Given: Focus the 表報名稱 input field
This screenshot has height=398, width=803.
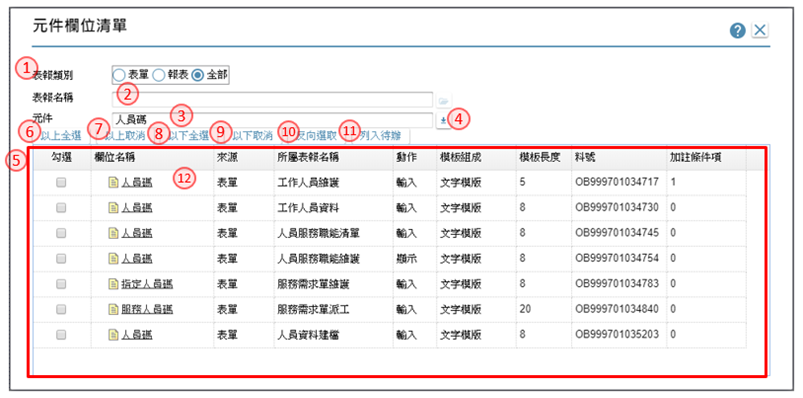Looking at the screenshot, I should click(x=272, y=100).
